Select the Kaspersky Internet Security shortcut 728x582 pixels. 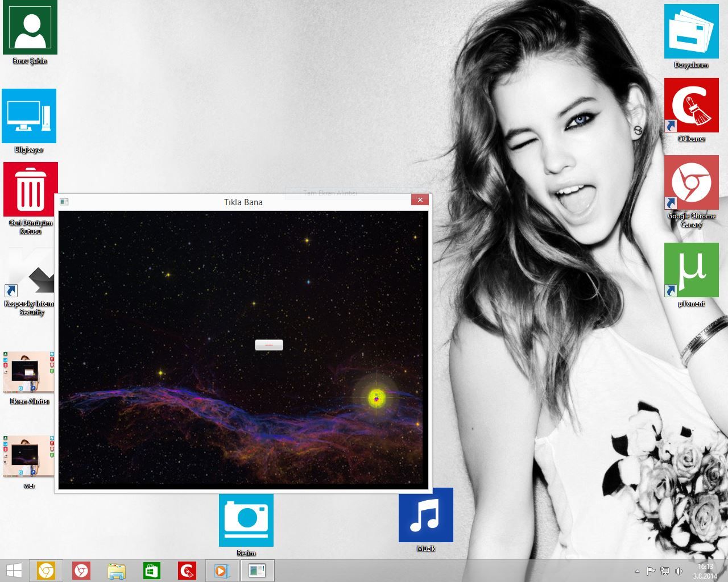tap(30, 281)
